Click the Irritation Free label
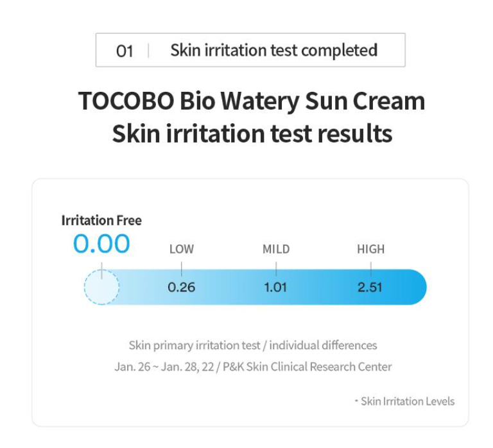 101,220
